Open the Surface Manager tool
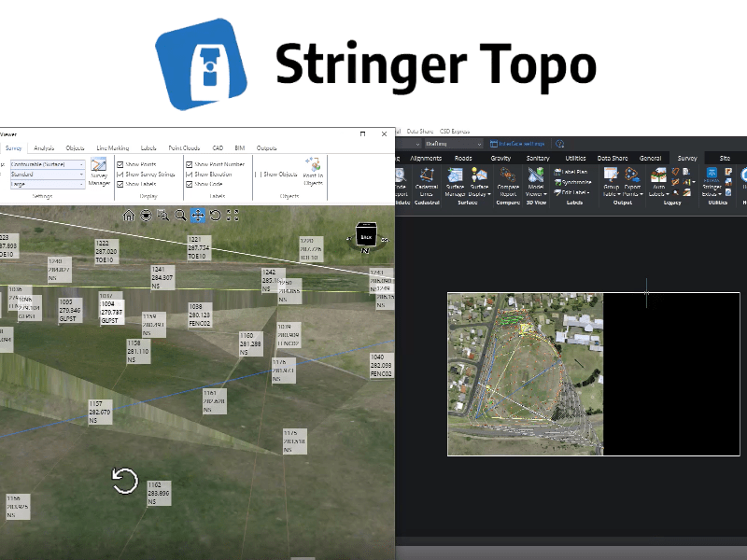This screenshot has height=560, width=747. pyautogui.click(x=455, y=182)
